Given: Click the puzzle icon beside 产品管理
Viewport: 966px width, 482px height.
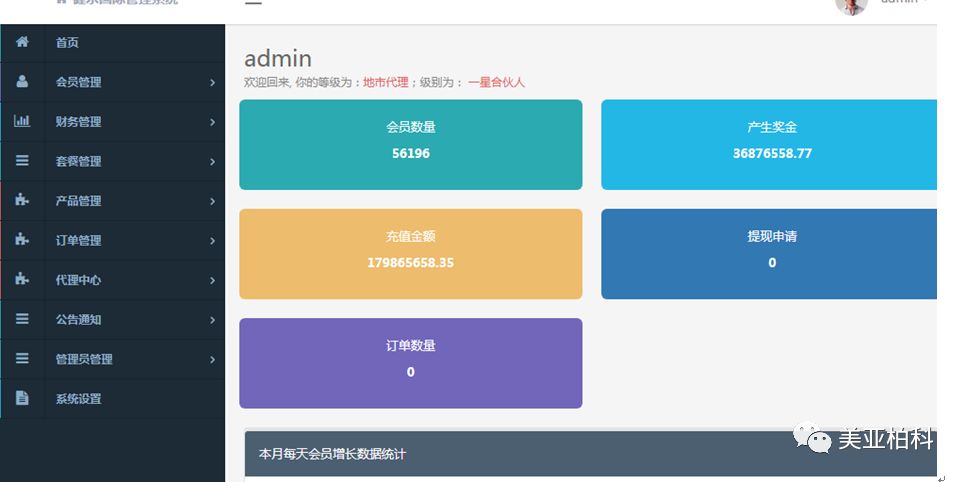Looking at the screenshot, I should [x=22, y=200].
